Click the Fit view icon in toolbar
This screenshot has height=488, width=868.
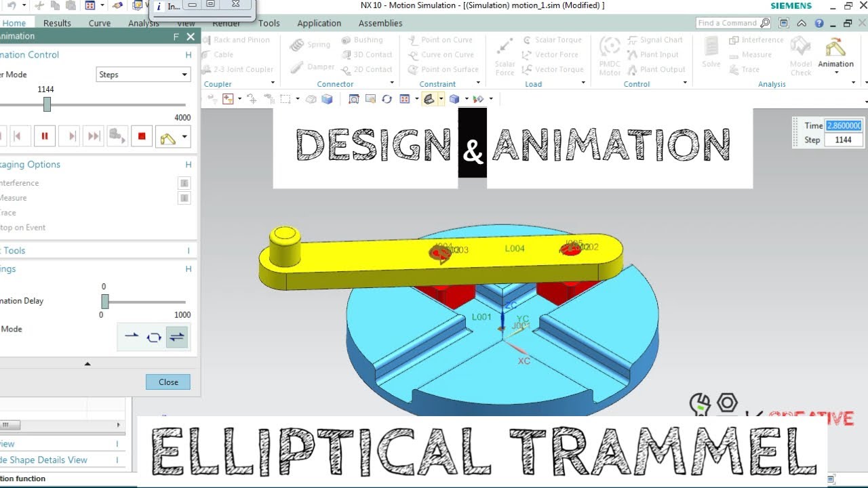click(353, 99)
